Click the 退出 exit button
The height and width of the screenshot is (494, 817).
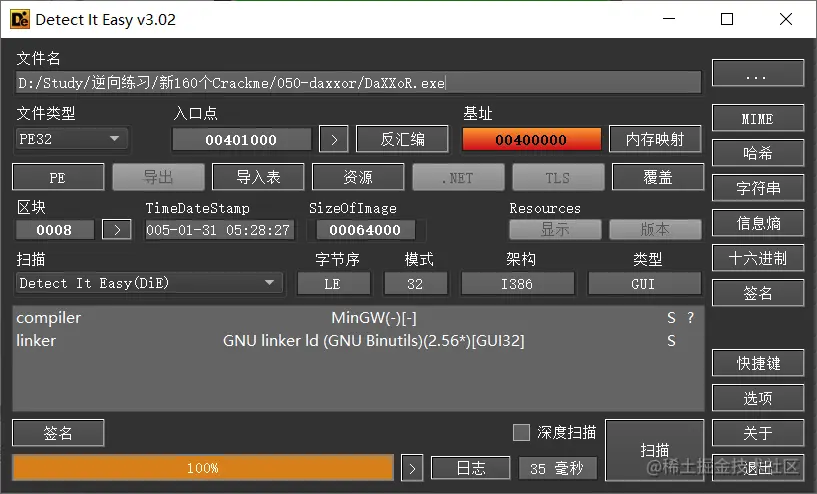[758, 467]
